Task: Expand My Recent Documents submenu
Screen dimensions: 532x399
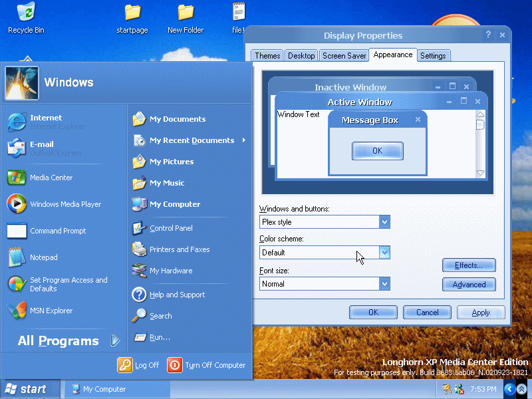Action: (x=244, y=140)
